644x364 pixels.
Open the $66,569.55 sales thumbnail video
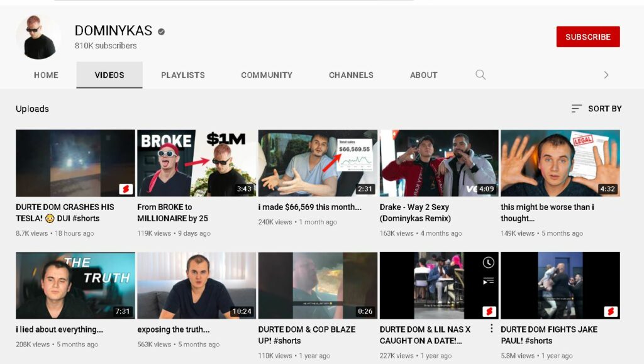[x=318, y=163]
